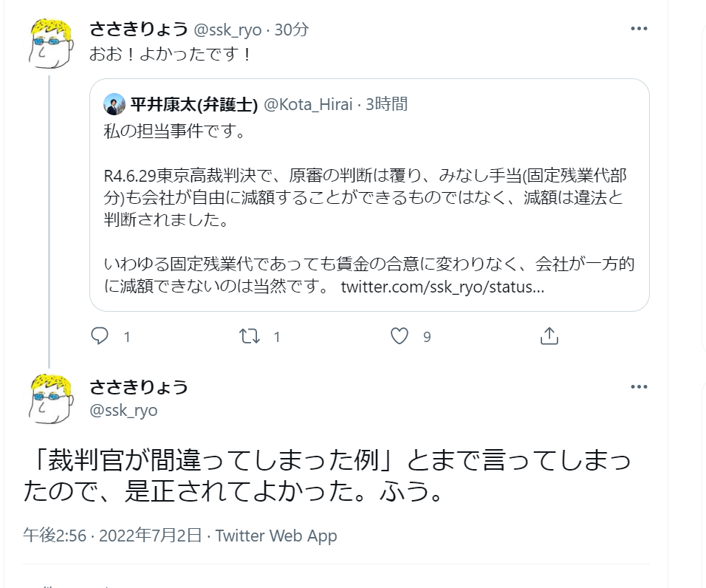
Task: Click the main tweet's profile avatar
Action: point(50,399)
